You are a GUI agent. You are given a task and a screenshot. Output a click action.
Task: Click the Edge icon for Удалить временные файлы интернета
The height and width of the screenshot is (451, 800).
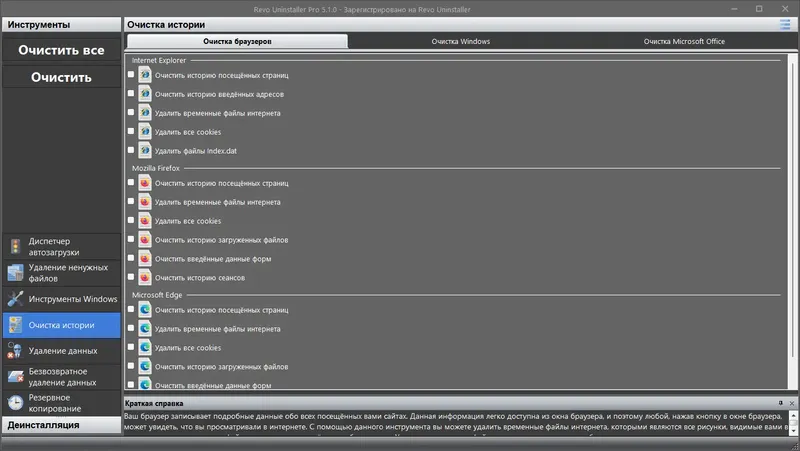pyautogui.click(x=145, y=329)
